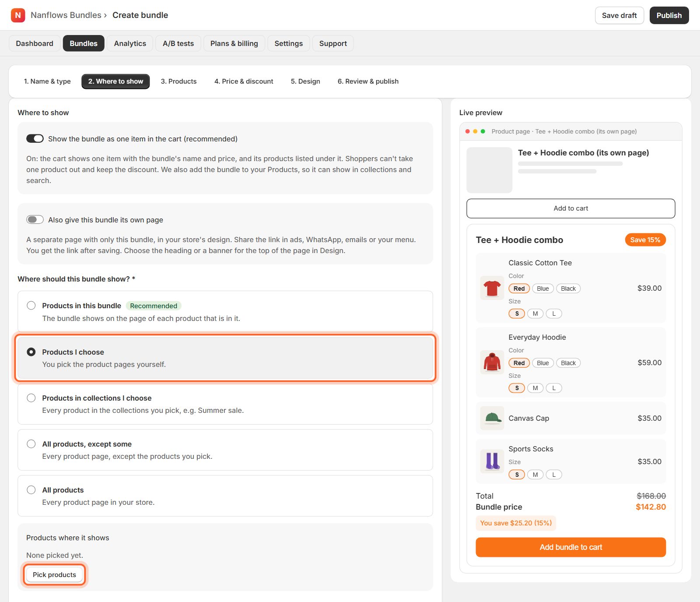Select All products, except some option
This screenshot has height=602, width=700.
click(31, 444)
